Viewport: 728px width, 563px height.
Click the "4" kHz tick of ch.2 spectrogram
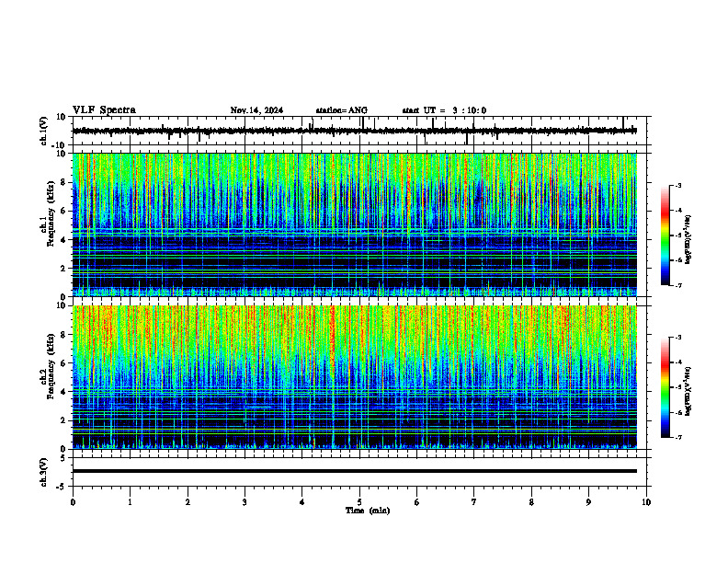click(64, 392)
